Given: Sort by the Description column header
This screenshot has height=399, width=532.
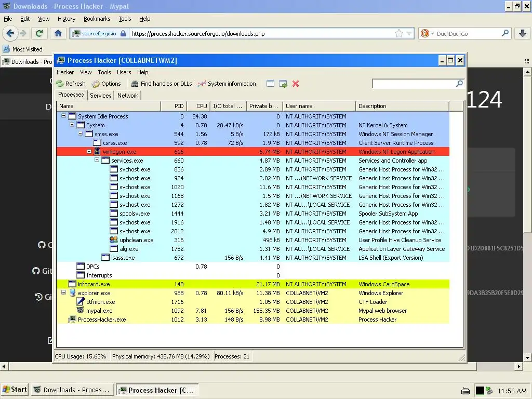Looking at the screenshot, I should (403, 106).
